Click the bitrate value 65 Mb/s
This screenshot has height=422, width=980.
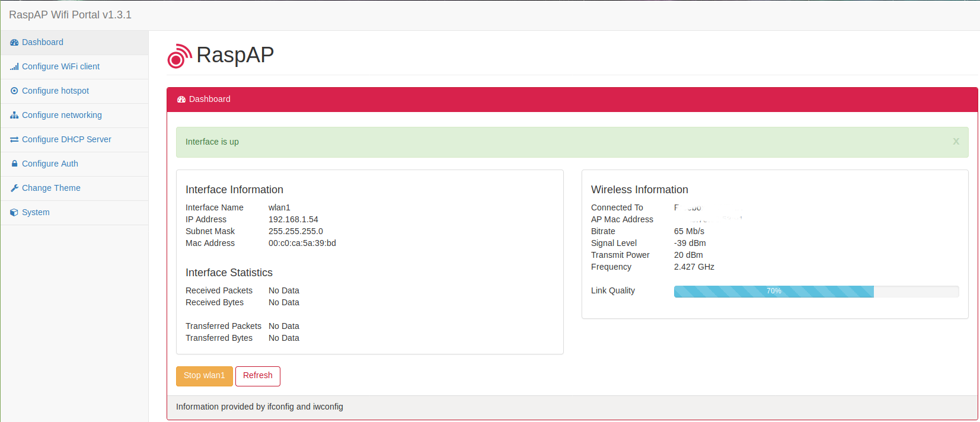(689, 231)
